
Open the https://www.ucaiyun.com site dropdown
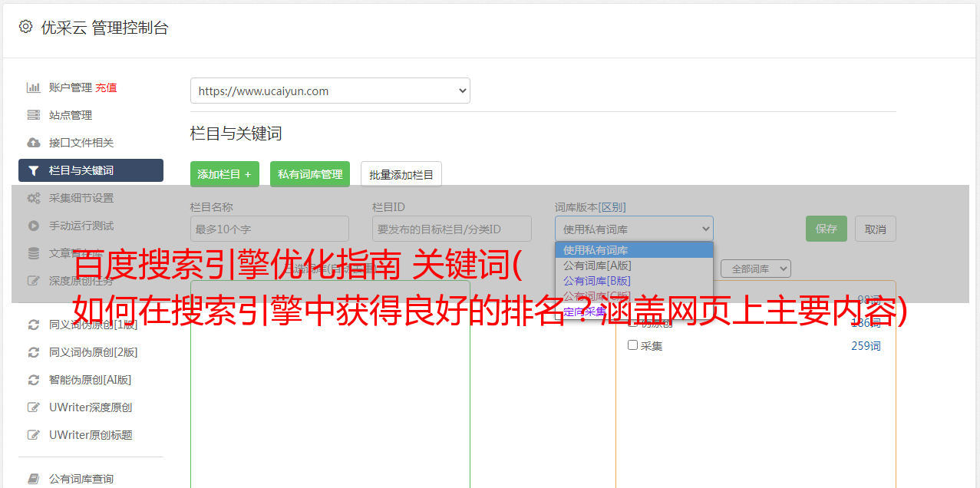coord(330,91)
